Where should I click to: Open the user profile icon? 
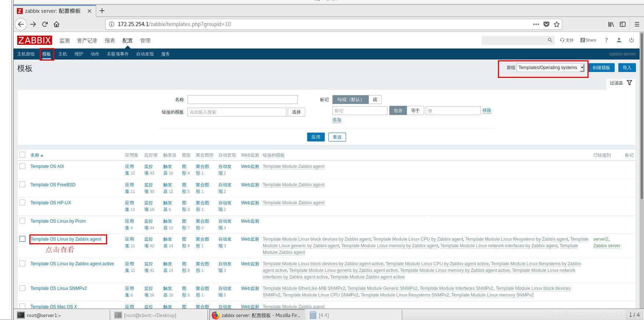[619, 40]
